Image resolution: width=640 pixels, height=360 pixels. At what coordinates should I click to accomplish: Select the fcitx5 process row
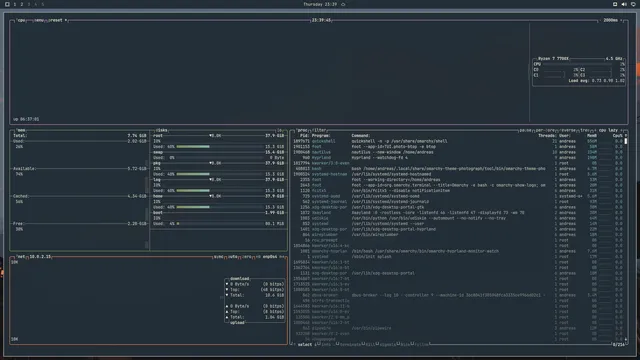click(457, 191)
